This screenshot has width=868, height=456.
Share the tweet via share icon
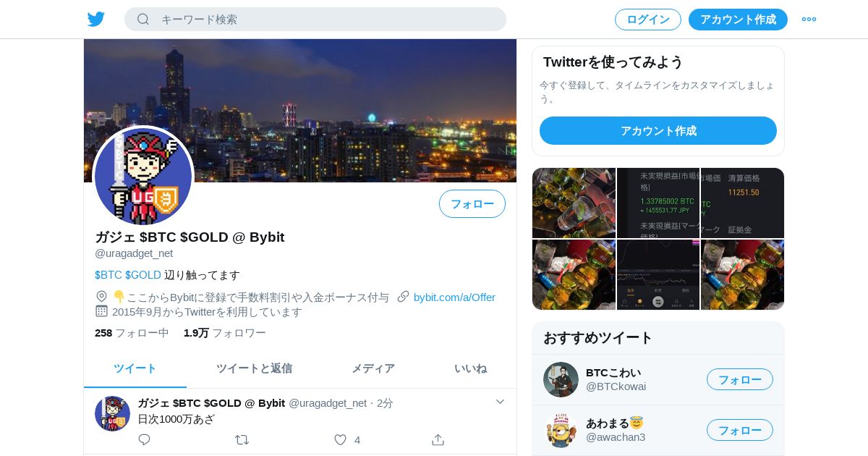[438, 439]
